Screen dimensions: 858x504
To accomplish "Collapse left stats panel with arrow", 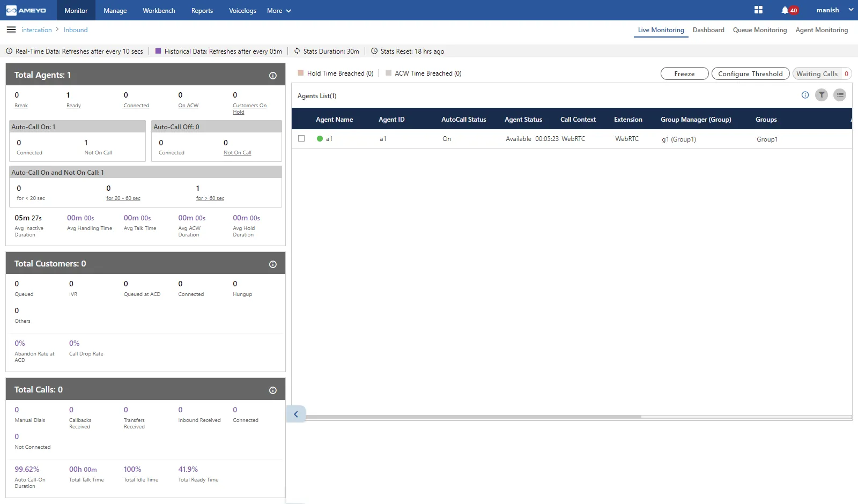I will (296, 414).
